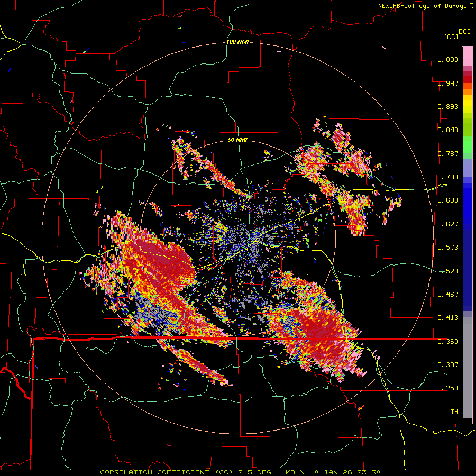Pick the light pink top color bar segment
Screen dimensions: 476x476
[467, 56]
